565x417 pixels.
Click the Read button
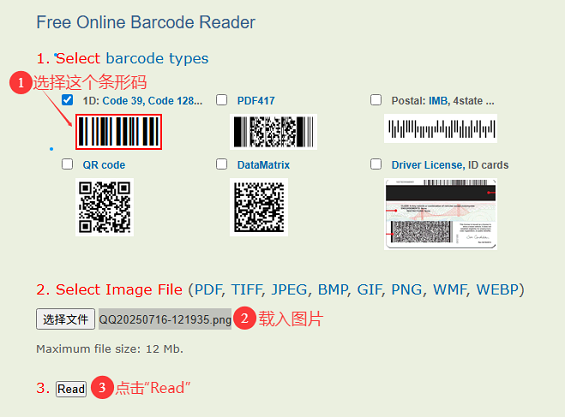71,389
